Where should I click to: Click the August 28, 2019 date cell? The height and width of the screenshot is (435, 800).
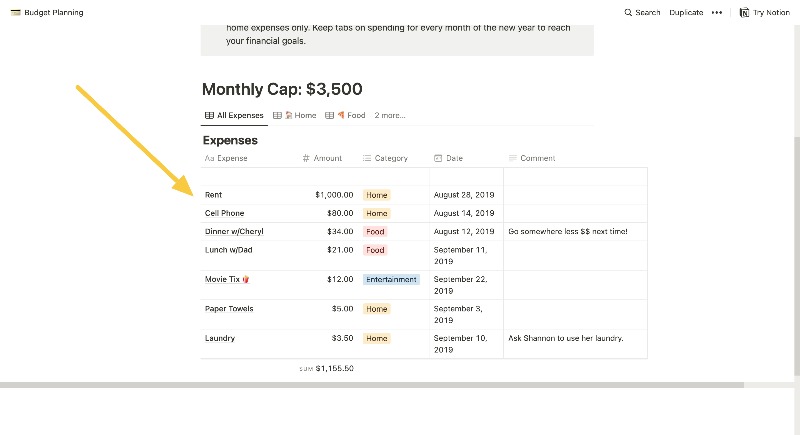pos(464,195)
